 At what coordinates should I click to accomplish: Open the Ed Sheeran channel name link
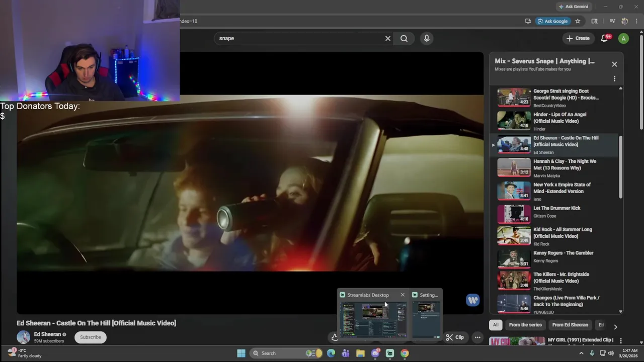tap(47, 334)
